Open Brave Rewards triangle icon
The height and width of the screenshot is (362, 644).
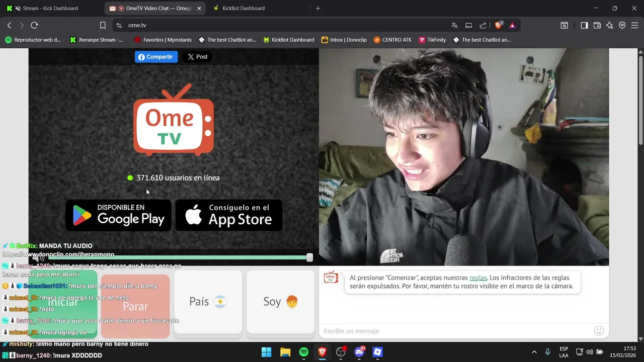tap(512, 25)
